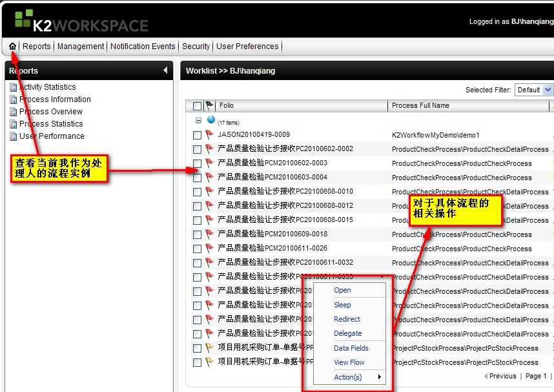Go to the home icon in navigation bar
The width and height of the screenshot is (554, 392).
click(x=12, y=46)
